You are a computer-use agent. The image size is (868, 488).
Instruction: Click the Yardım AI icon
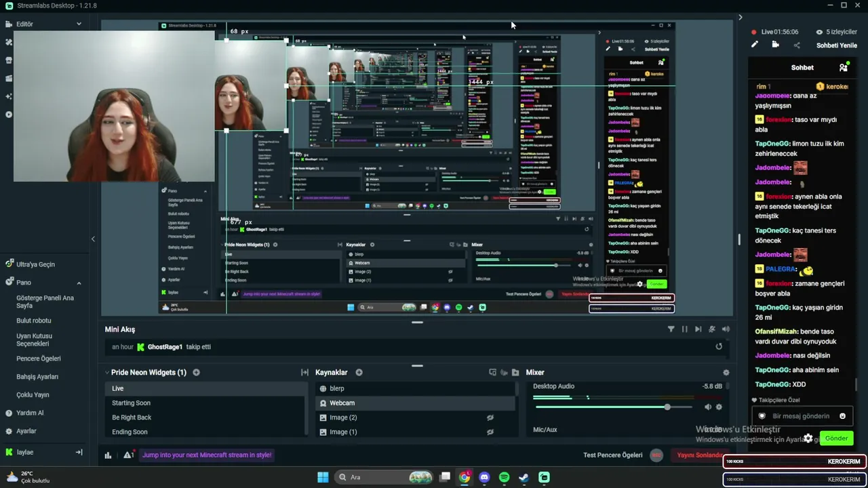pyautogui.click(x=9, y=413)
